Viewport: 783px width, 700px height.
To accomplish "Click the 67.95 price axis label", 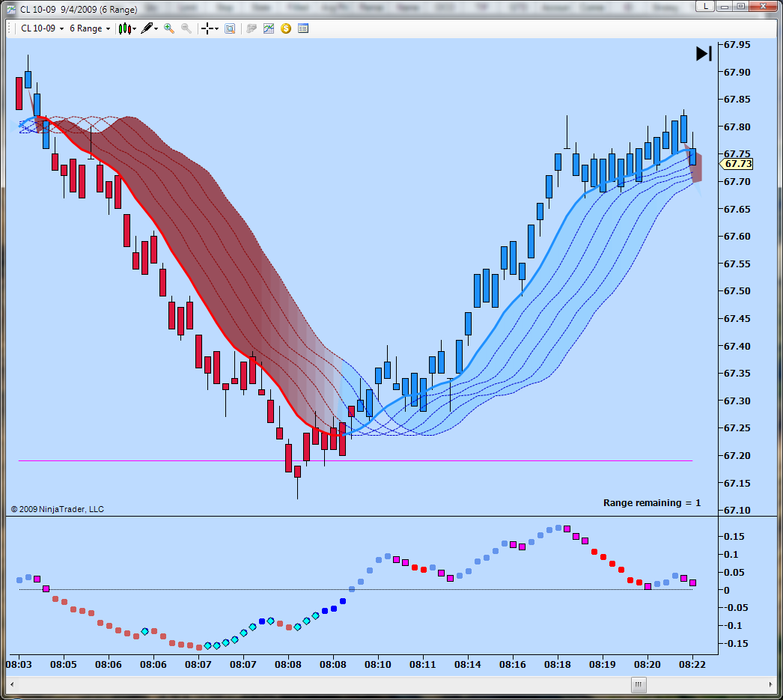I will click(x=737, y=45).
